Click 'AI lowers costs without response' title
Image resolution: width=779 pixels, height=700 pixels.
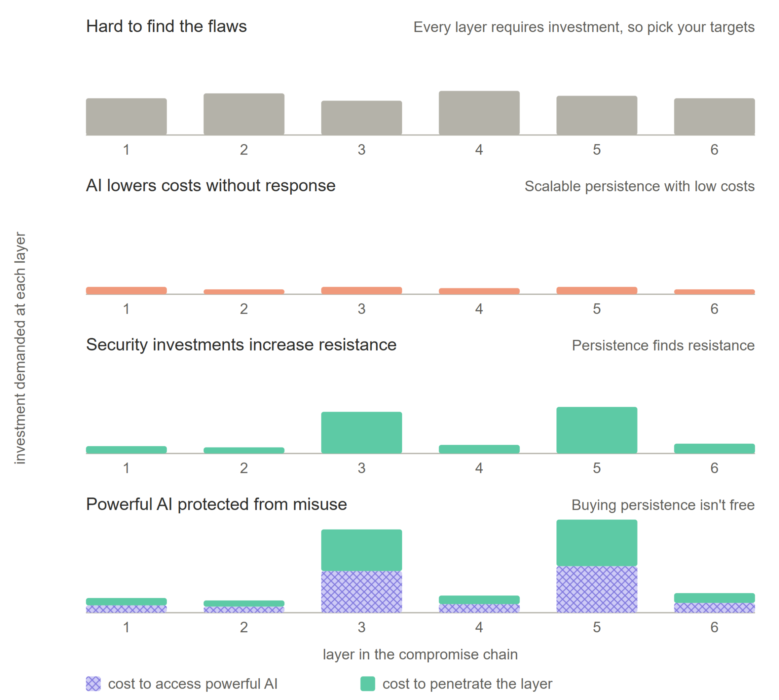[210, 186]
